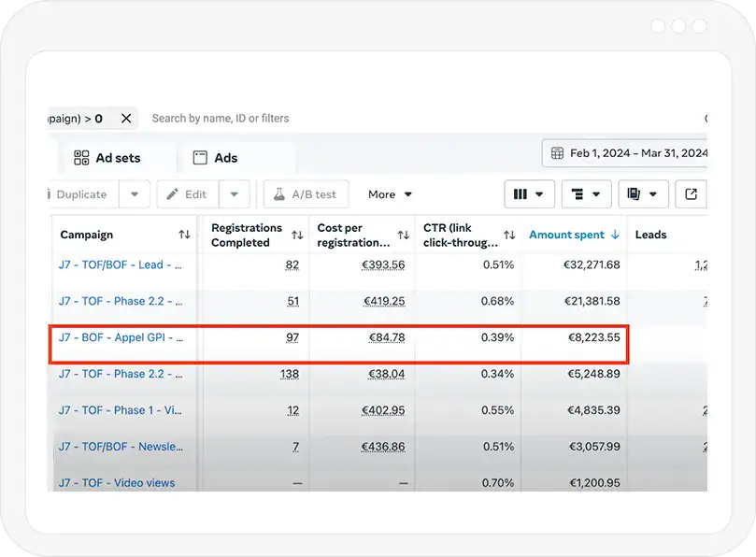Viewport: 756px width, 557px height.
Task: Click the export/share icon
Action: pos(692,194)
